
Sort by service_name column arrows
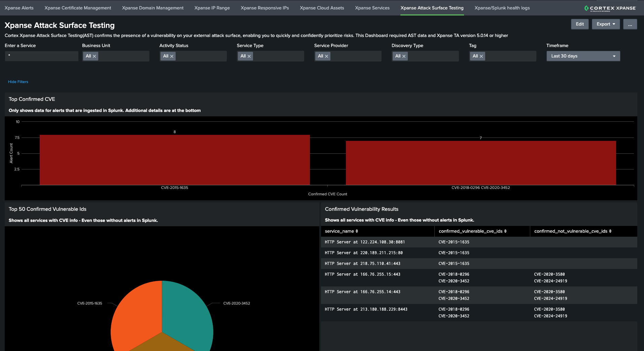[x=357, y=231]
